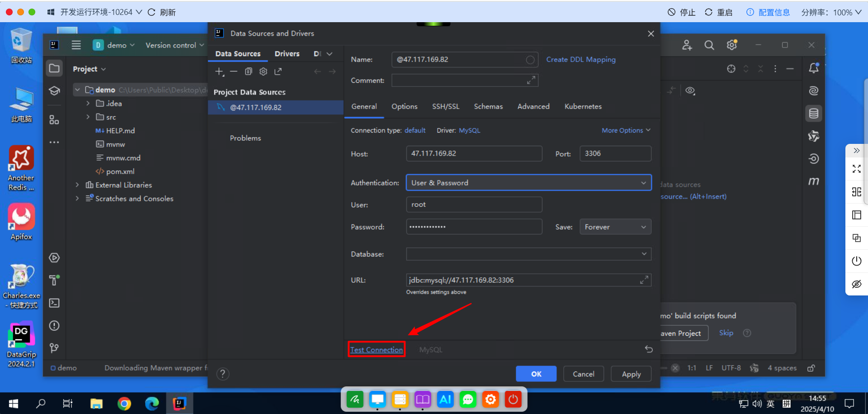Expand the URL field editor
This screenshot has height=414, width=868.
point(644,280)
